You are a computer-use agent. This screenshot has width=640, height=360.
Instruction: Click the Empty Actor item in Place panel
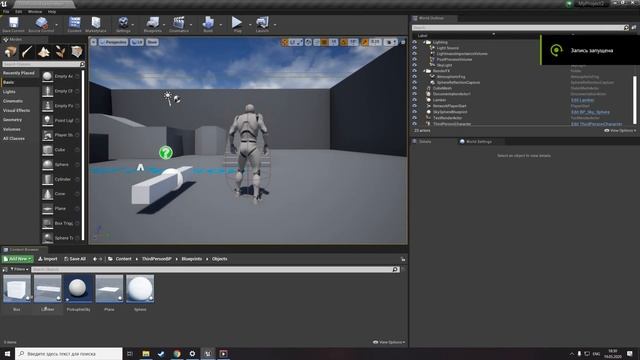click(x=61, y=76)
